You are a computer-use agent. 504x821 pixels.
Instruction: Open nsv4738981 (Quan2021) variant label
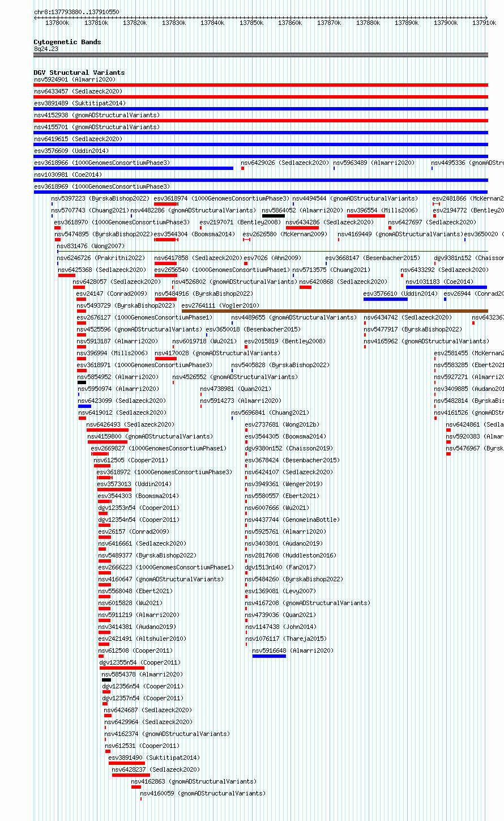(236, 389)
